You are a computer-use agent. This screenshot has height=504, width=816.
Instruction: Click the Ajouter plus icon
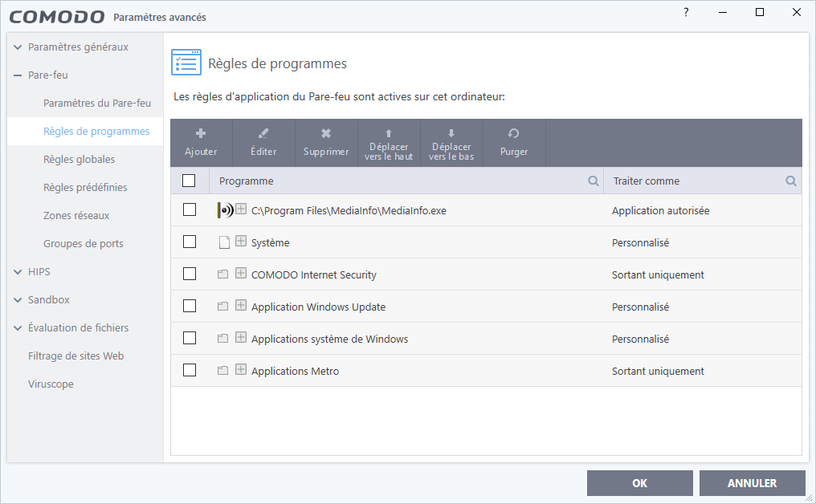click(201, 134)
